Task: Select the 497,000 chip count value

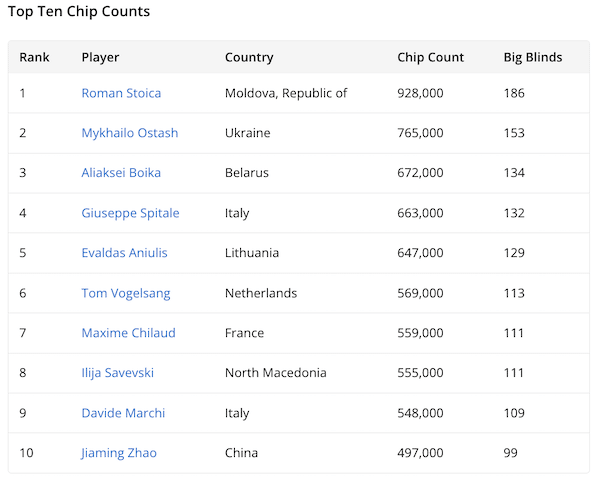Action: (x=420, y=453)
